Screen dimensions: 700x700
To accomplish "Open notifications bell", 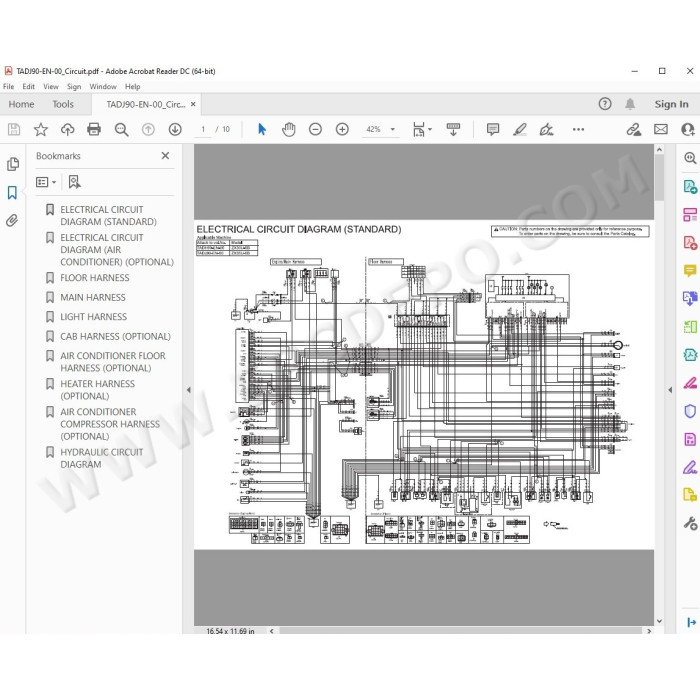I will (x=630, y=104).
